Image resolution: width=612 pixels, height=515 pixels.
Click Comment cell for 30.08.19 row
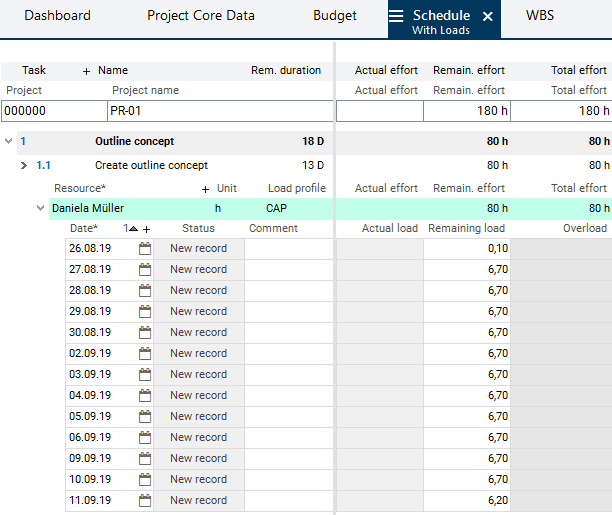coord(288,332)
